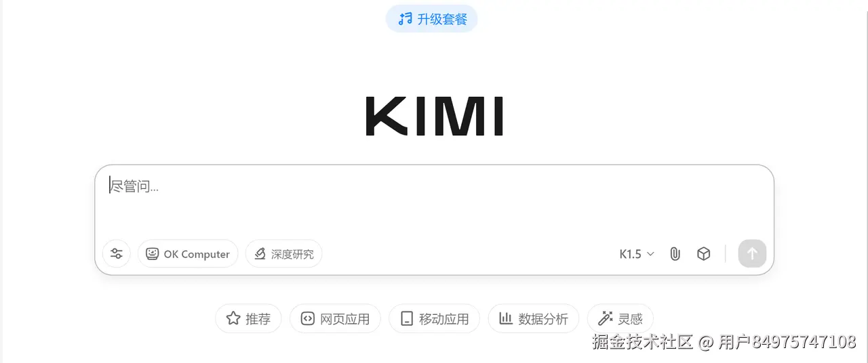Click the 用户84975747108 username text
868x363 pixels.
[x=787, y=342]
